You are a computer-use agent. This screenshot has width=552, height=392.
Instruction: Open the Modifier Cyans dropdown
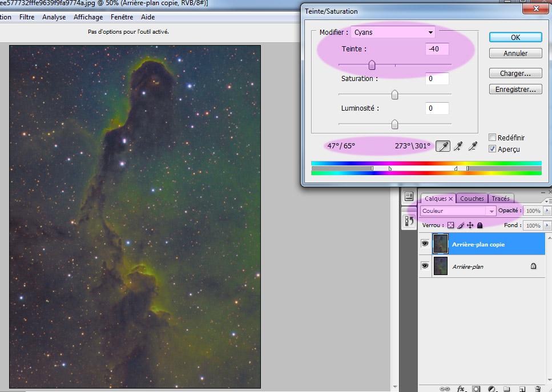coord(393,33)
